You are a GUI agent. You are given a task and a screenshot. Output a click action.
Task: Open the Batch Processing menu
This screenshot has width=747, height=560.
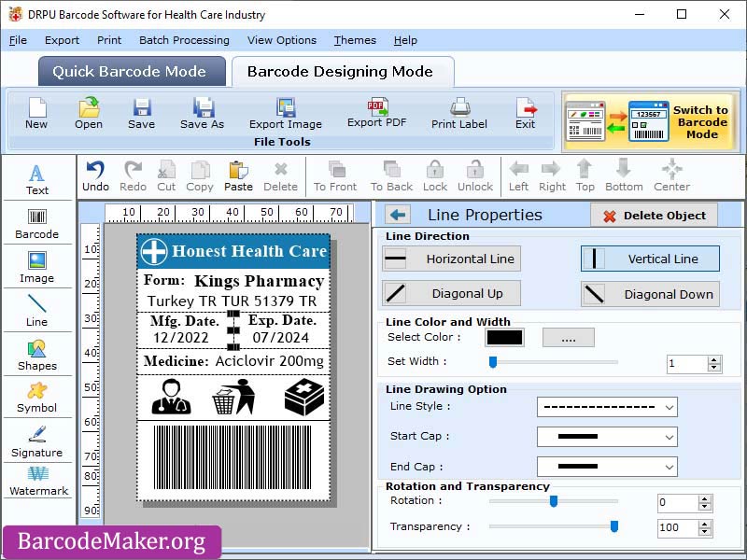click(184, 40)
